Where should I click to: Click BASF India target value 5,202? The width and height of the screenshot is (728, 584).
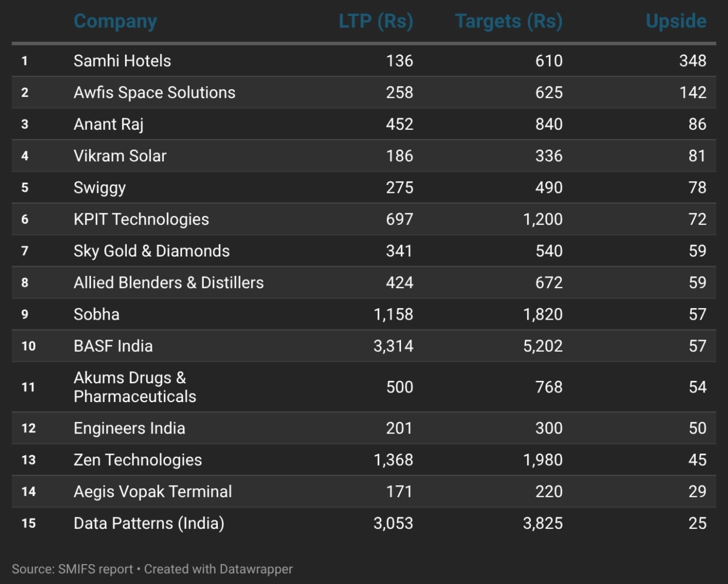[x=542, y=346]
